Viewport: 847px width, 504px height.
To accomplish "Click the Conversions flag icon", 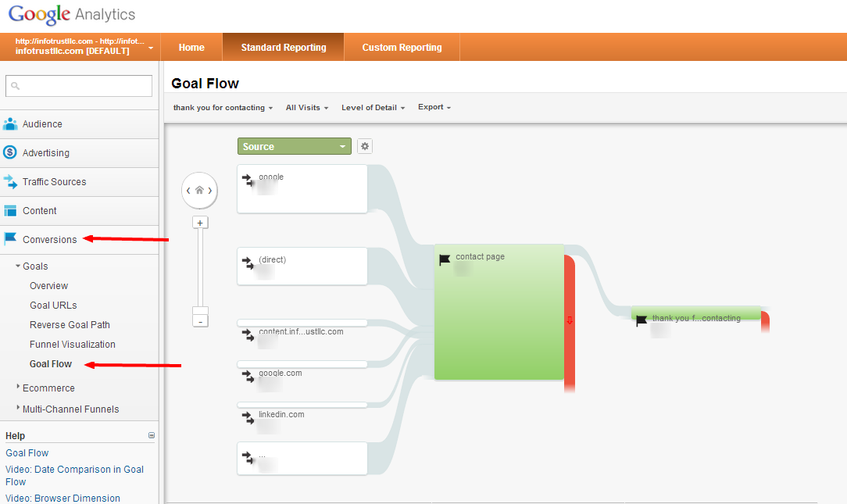I will pos(10,239).
